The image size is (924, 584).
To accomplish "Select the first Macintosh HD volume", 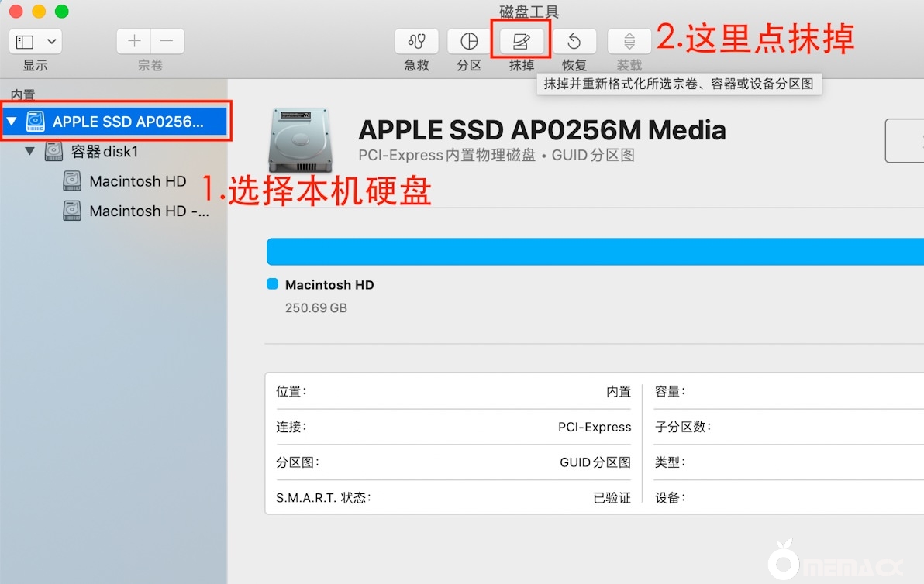I will [137, 181].
